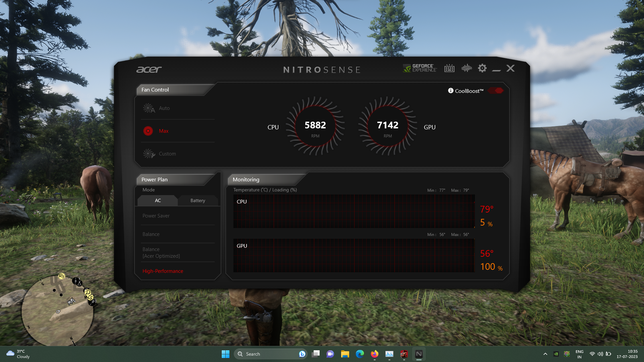Open the audio waveform sound settings icon
Screen dimensions: 644x362
[x=467, y=68]
